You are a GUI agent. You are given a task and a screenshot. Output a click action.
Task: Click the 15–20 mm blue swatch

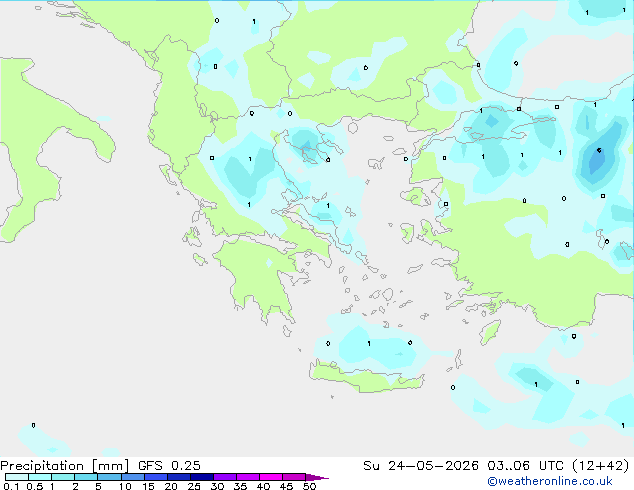(155, 477)
